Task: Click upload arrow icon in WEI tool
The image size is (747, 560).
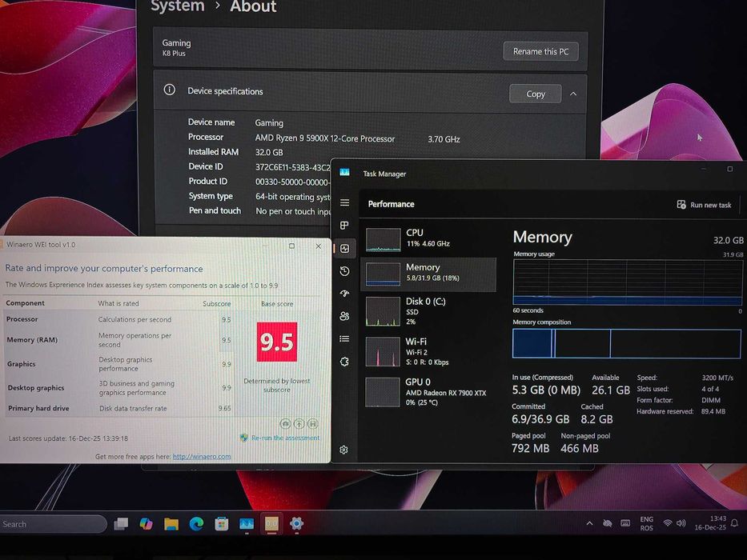Action: tap(299, 423)
